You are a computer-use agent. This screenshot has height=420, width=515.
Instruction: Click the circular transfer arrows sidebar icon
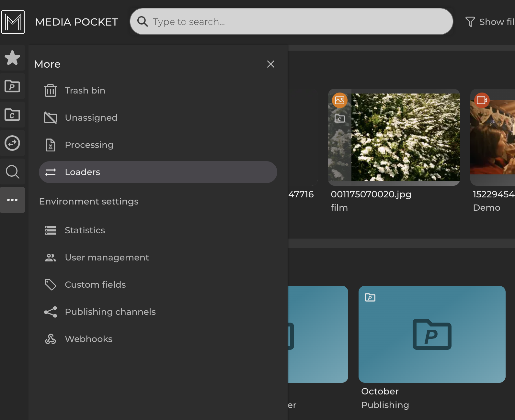(12, 143)
